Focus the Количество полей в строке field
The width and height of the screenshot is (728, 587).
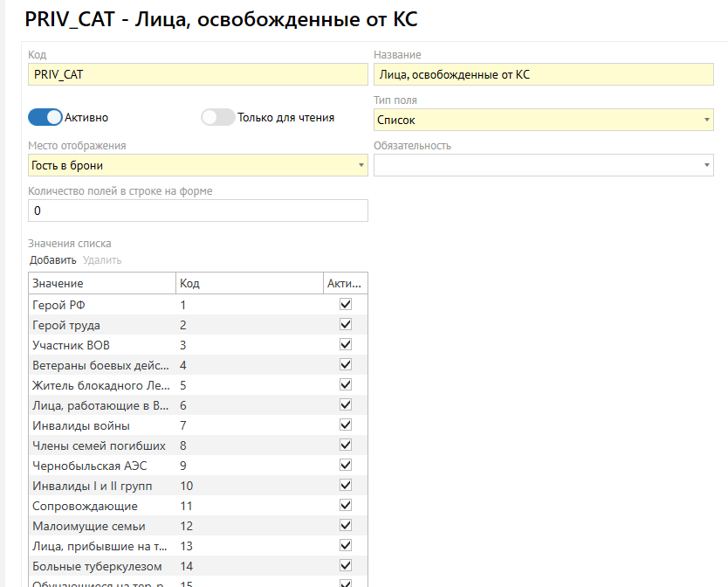[197, 211]
